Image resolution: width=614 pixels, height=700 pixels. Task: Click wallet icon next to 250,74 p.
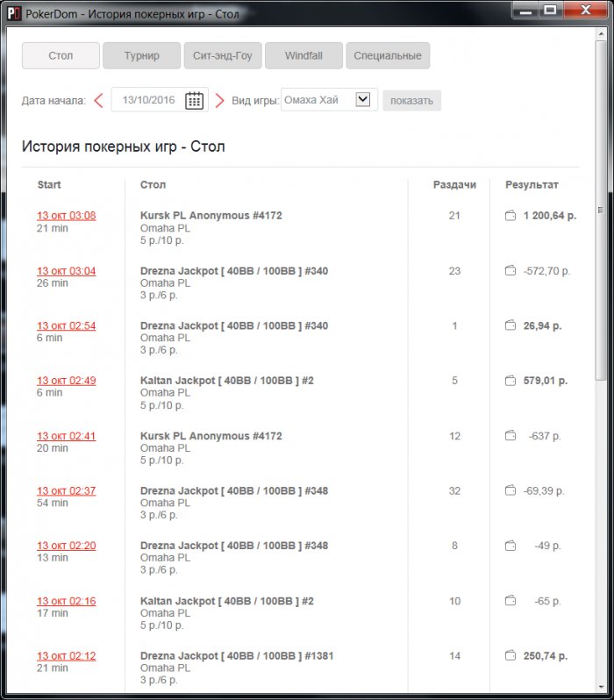coord(510,656)
